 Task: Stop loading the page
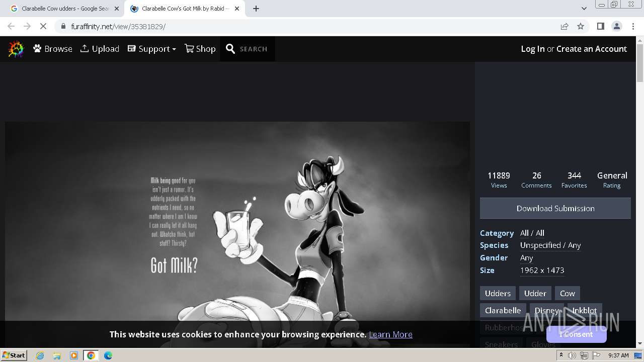tap(43, 26)
